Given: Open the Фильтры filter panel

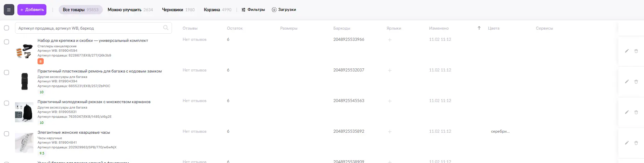Looking at the screenshot, I should pyautogui.click(x=253, y=10).
